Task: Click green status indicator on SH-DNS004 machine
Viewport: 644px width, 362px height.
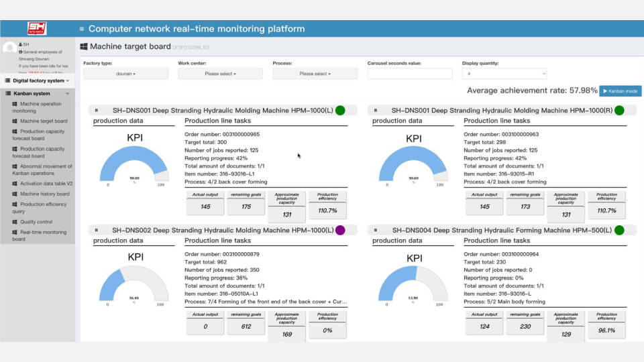Action: pyautogui.click(x=619, y=230)
